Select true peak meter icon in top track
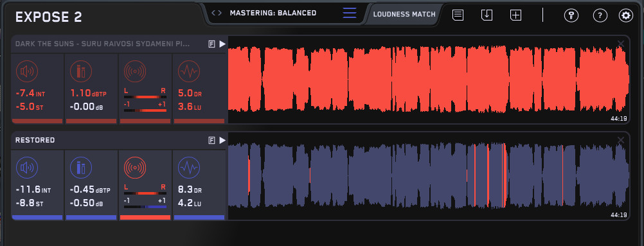Screen dimensions: 644x246 [81, 71]
